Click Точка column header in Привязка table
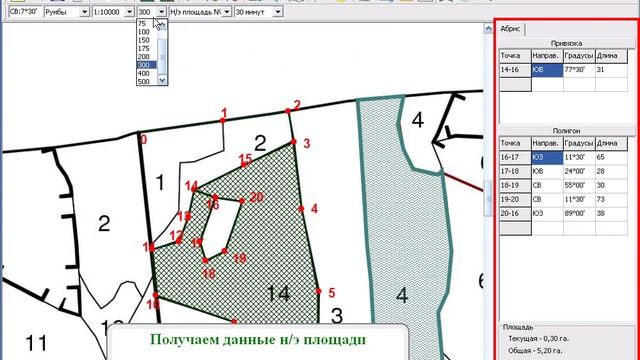The image size is (640, 360). [516, 56]
